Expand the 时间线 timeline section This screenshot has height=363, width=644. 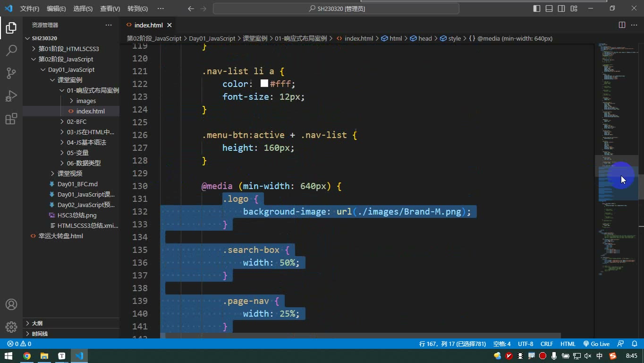point(71,334)
